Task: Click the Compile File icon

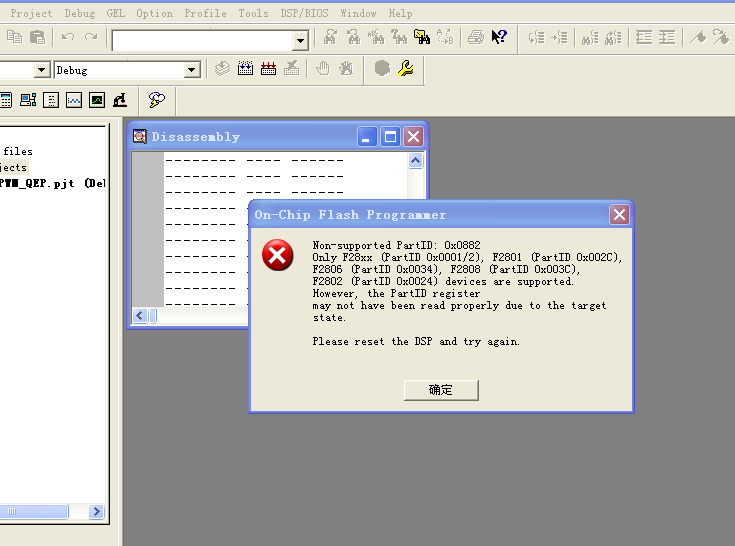Action: point(223,69)
